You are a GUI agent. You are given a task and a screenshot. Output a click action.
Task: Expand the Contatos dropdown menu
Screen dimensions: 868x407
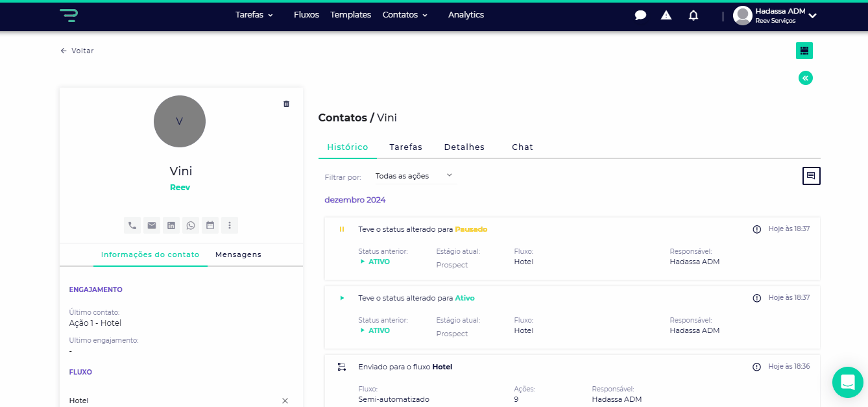pos(405,15)
